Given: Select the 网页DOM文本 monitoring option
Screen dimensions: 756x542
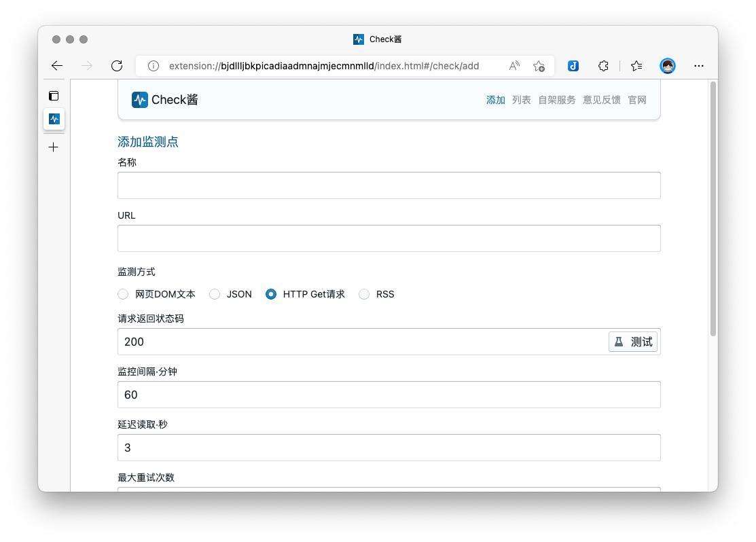Looking at the screenshot, I should (x=123, y=294).
